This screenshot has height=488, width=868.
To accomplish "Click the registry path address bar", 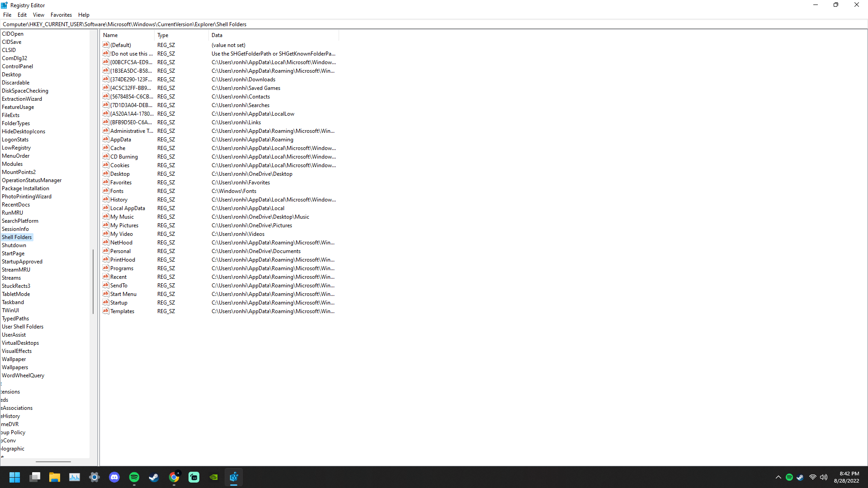I will pyautogui.click(x=434, y=24).
